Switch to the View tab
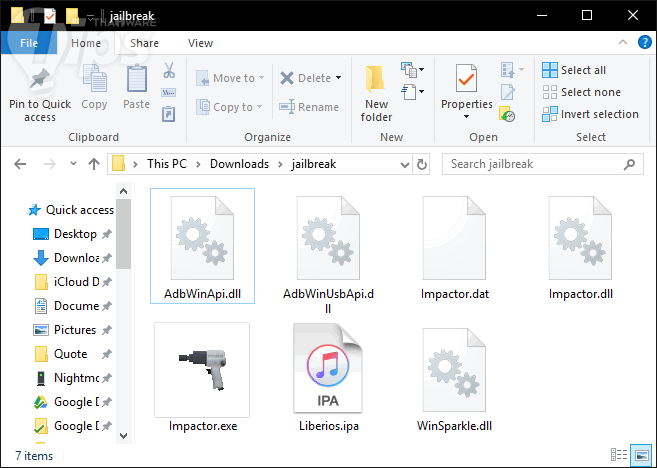 (x=200, y=43)
